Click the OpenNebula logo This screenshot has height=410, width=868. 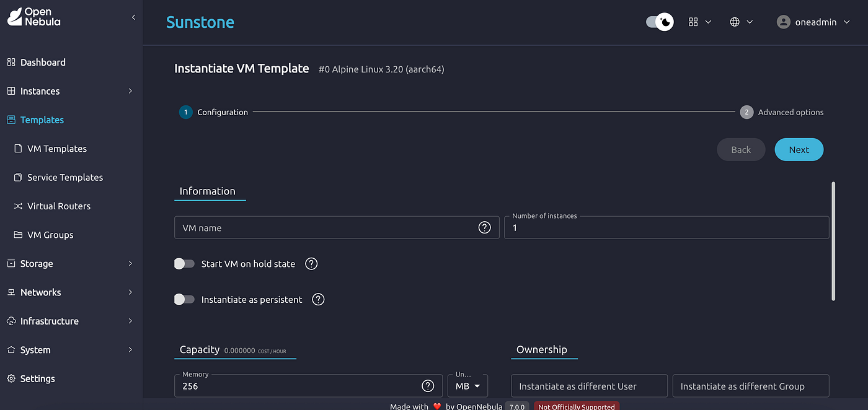pyautogui.click(x=34, y=17)
